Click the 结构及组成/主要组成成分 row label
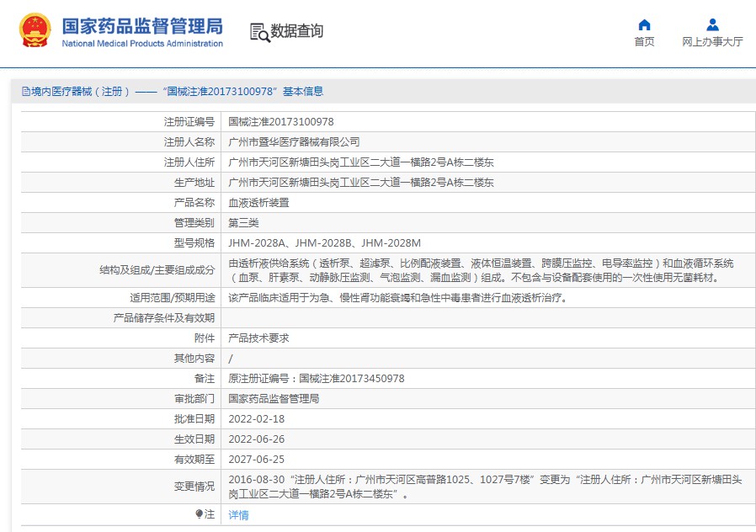Screen dimensions: 756x532 (x=157, y=270)
